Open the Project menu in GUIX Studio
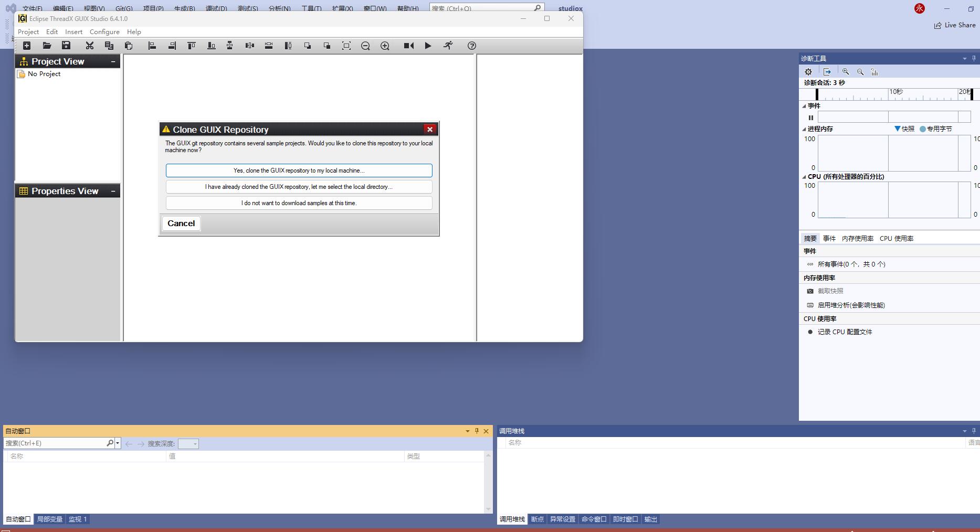 tap(28, 31)
